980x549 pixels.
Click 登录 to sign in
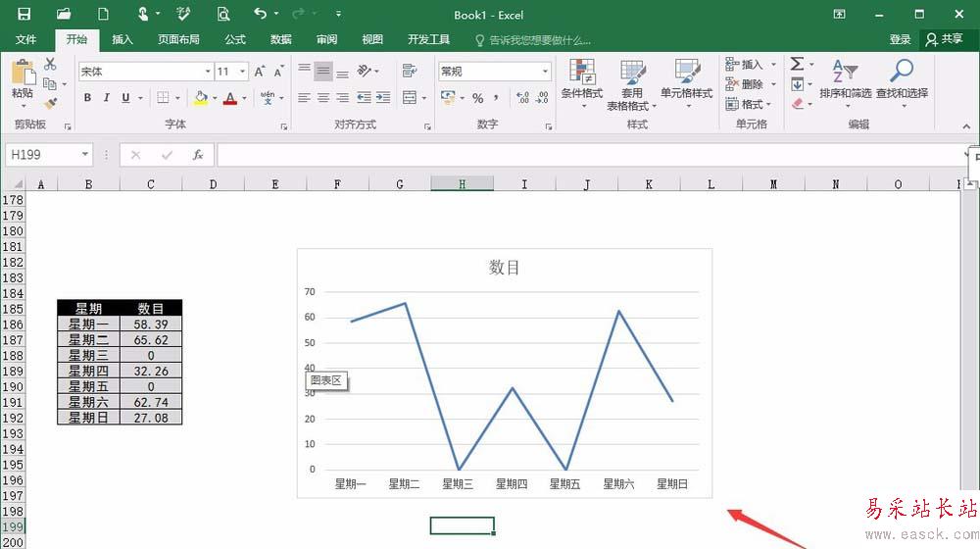(900, 39)
